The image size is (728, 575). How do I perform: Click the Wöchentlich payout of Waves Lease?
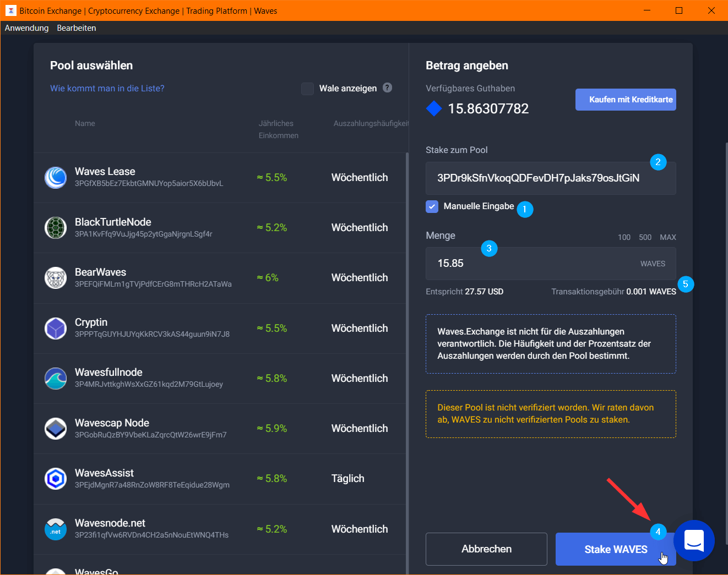[360, 178]
